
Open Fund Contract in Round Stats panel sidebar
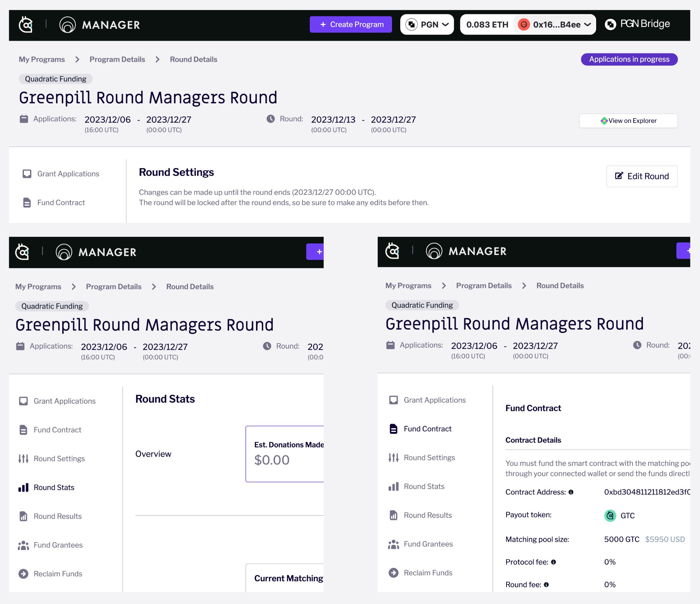[x=50, y=430]
